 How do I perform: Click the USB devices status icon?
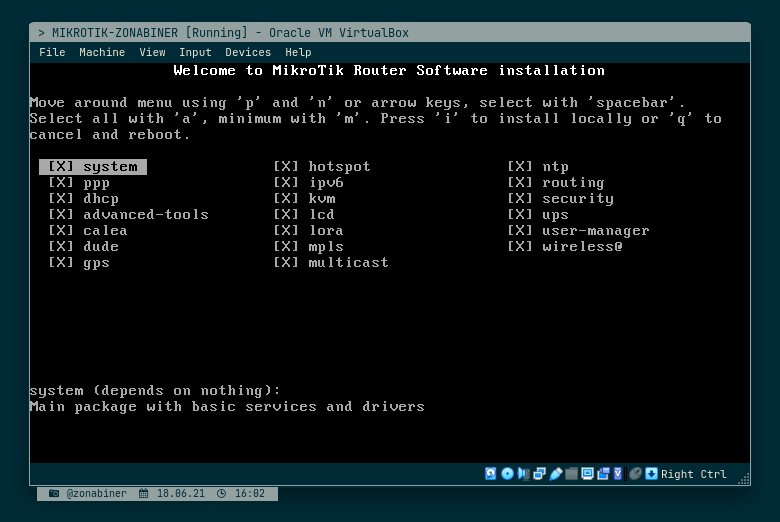[556, 474]
